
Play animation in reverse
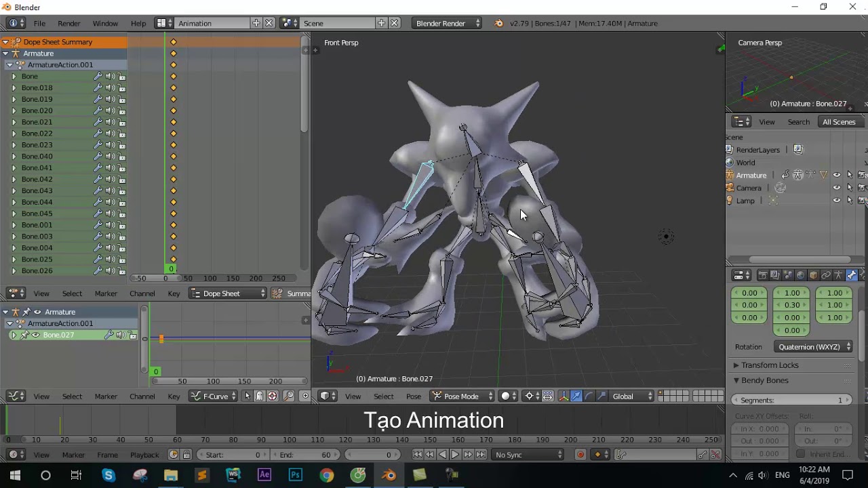tap(442, 455)
